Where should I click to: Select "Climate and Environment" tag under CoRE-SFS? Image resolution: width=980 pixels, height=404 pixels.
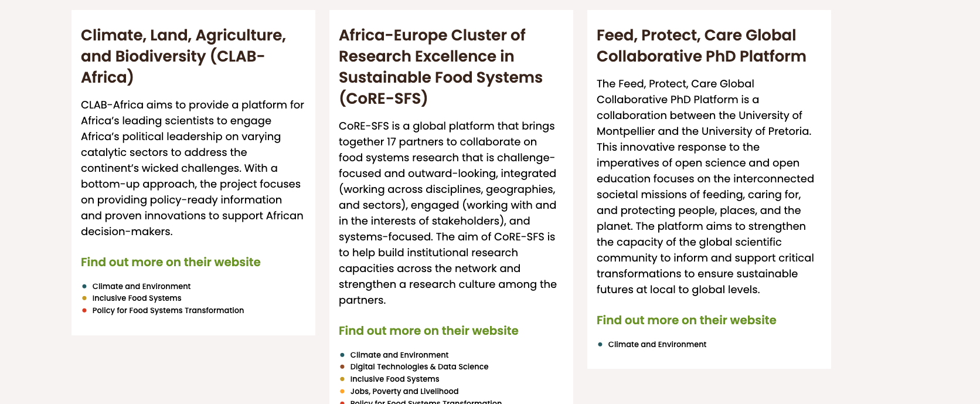[x=399, y=355]
